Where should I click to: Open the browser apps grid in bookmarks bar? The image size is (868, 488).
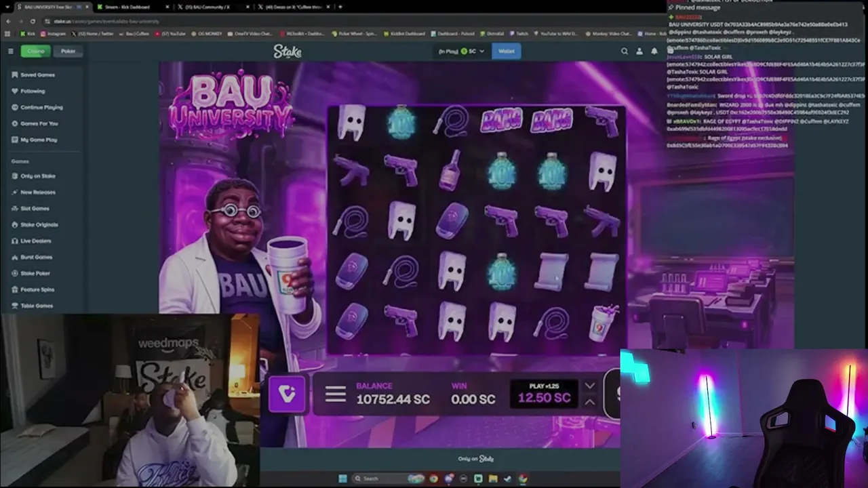tap(8, 33)
